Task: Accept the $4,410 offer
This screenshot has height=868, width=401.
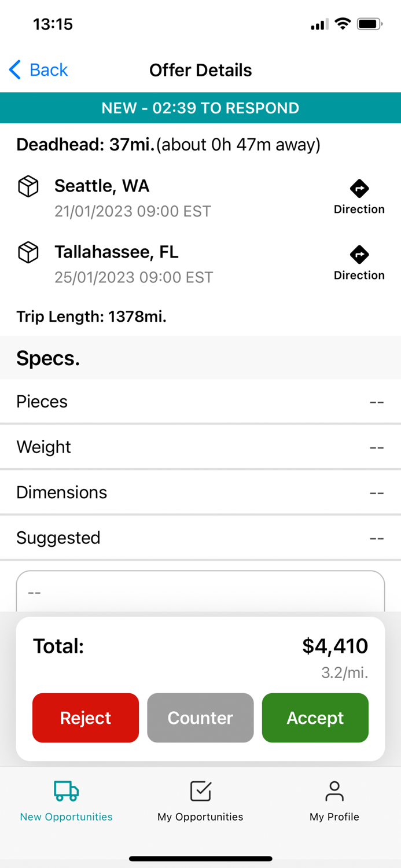Action: (315, 718)
